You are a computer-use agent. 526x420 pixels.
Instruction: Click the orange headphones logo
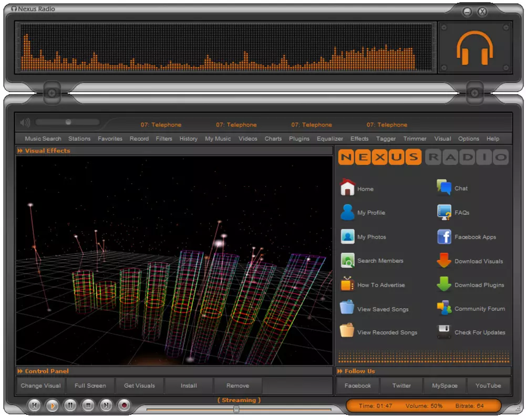pyautogui.click(x=475, y=47)
